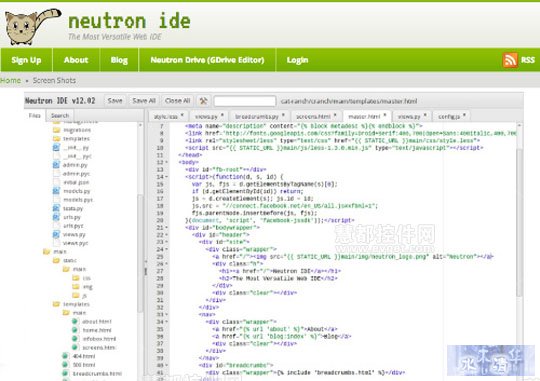This screenshot has width=540, height=381.
Task: Close the breadcrumbs.py tab
Action: coord(283,115)
